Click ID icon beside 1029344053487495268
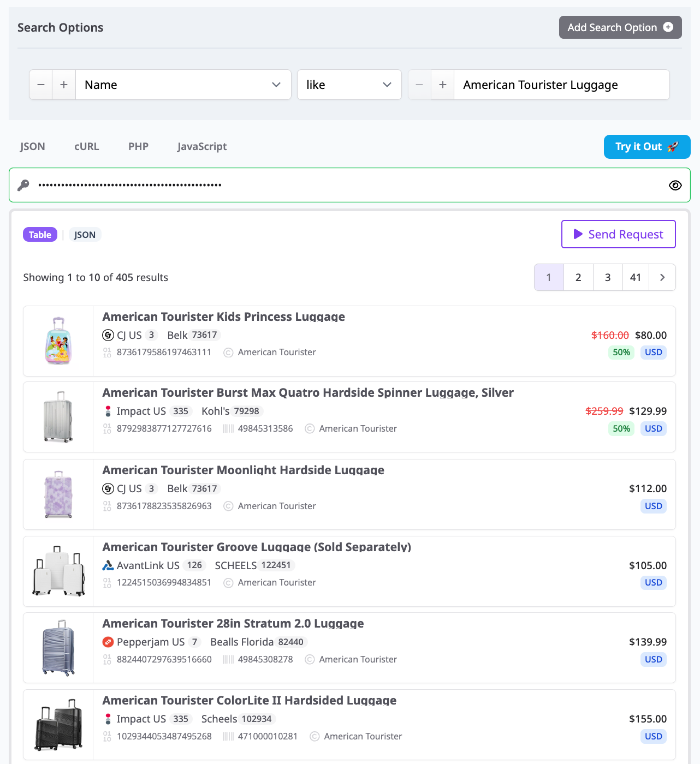Viewport: 700px width, 764px height. [x=107, y=737]
